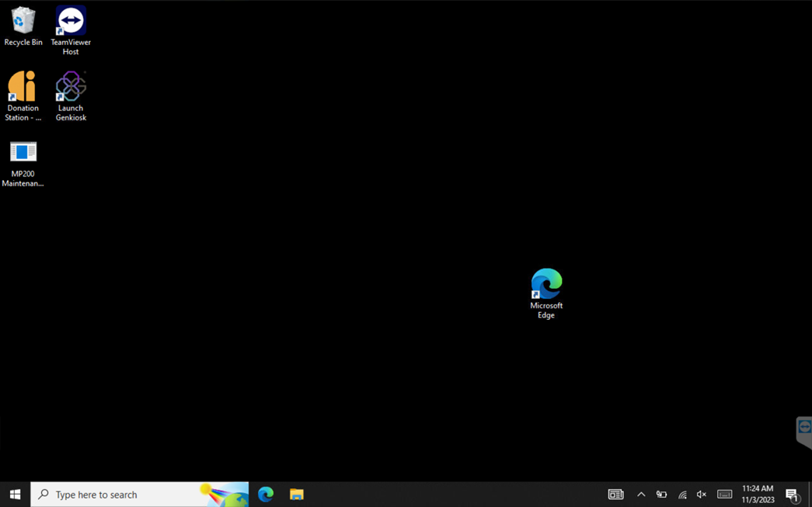Open File Explorer from the taskbar
This screenshot has height=507, width=812.
[296, 495]
